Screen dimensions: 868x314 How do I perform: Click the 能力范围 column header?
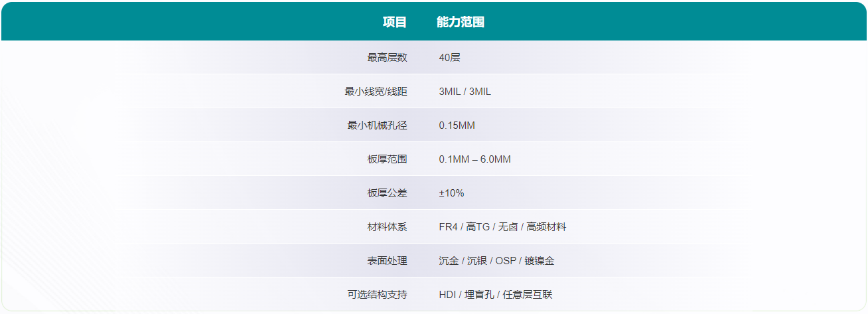click(460, 22)
